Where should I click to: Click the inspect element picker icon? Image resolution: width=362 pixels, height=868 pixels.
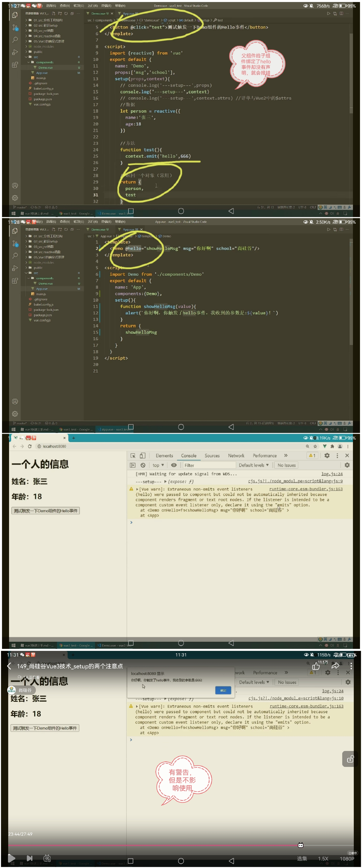pos(133,456)
